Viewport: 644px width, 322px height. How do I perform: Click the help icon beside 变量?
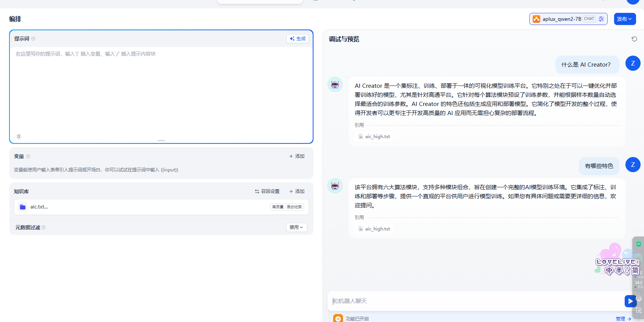(28, 156)
